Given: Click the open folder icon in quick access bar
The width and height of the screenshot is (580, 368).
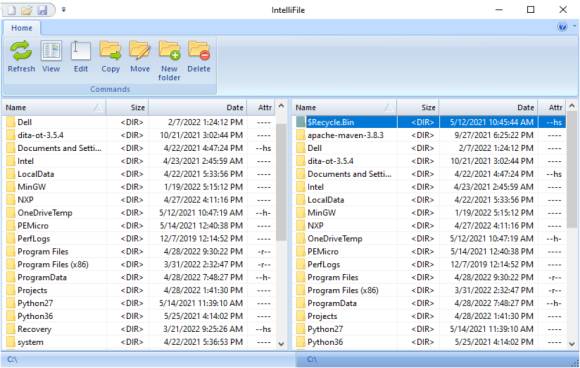Looking at the screenshot, I should 27,10.
